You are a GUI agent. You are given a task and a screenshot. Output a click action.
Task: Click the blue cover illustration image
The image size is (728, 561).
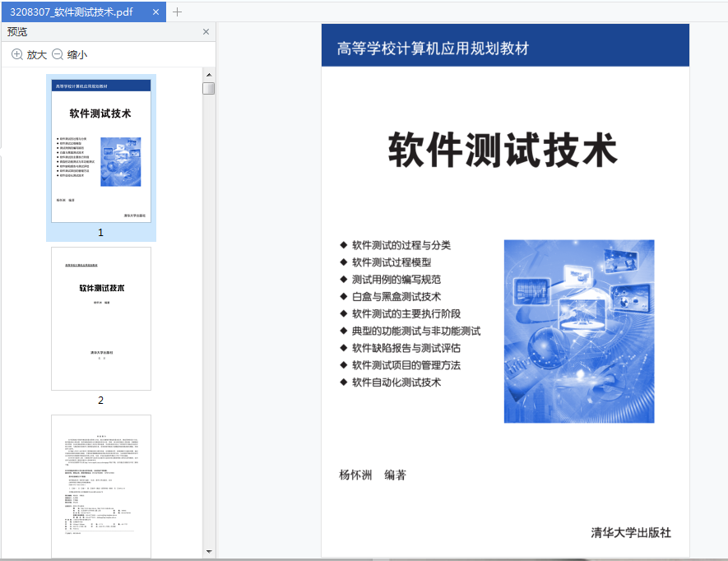(x=579, y=331)
